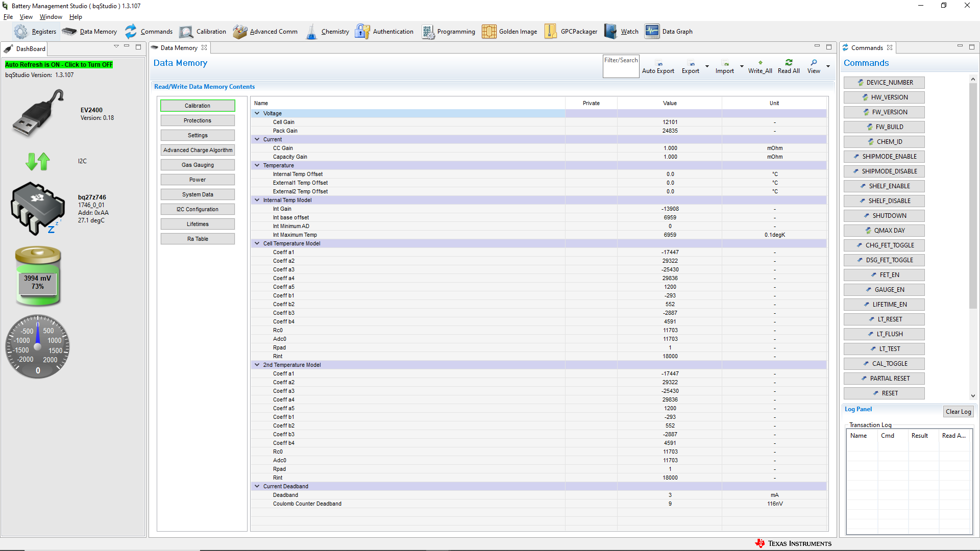Launch Advanced Comm icon
Viewport: 980px width, 551px height.
click(x=240, y=32)
